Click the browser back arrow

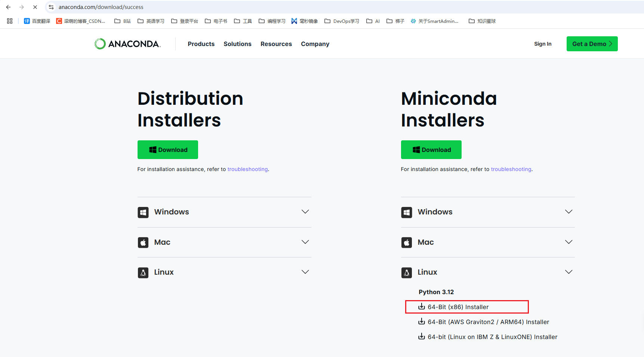click(x=8, y=7)
